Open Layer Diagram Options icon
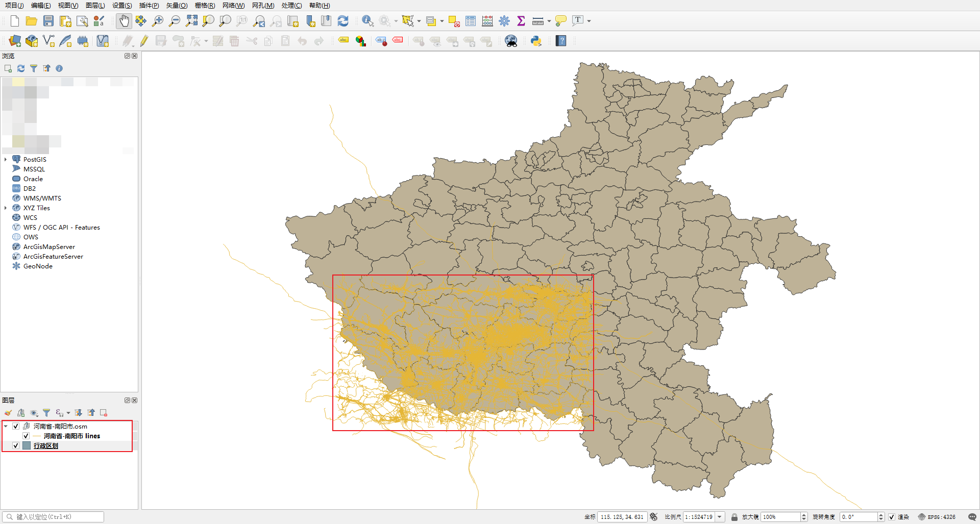 (x=361, y=41)
